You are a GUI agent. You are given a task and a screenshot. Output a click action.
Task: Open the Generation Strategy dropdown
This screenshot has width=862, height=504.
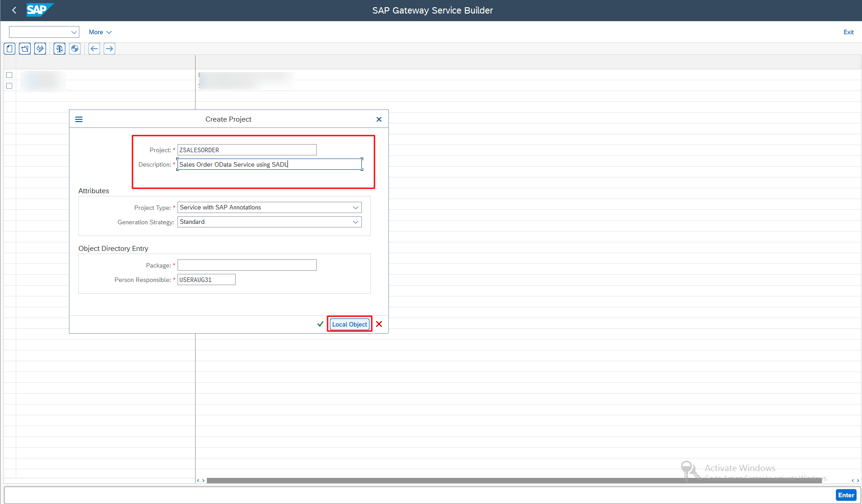point(356,222)
